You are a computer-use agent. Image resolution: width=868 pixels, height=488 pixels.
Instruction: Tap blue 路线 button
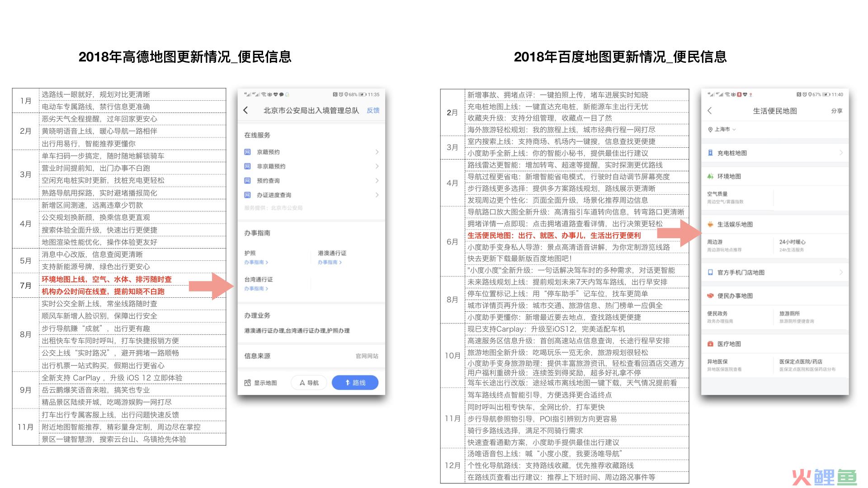tap(355, 383)
